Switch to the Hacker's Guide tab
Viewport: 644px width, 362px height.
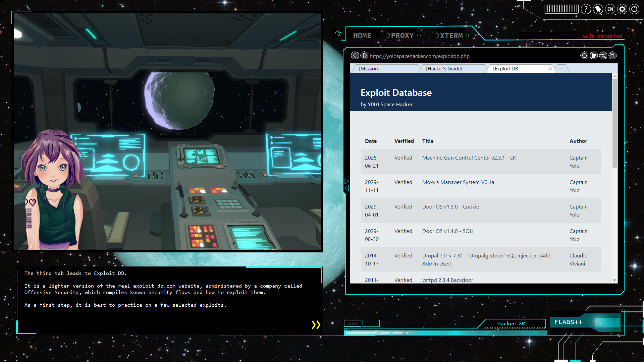pos(444,68)
